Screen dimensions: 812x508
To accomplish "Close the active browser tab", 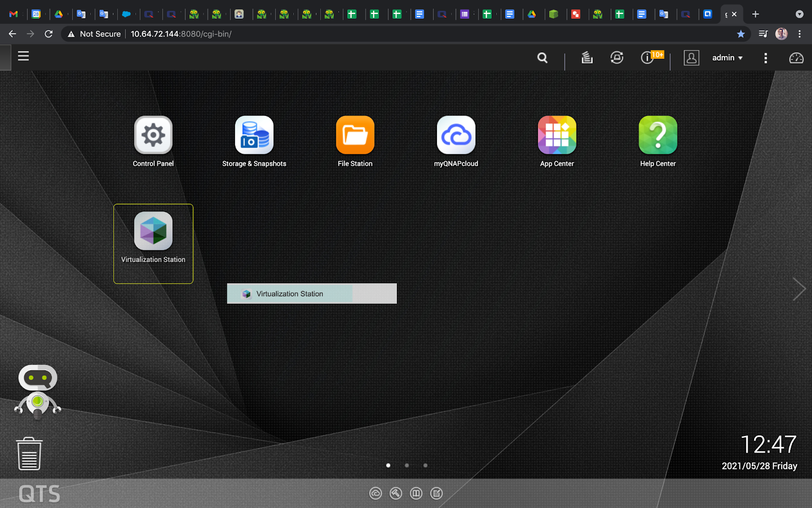I will [x=734, y=14].
